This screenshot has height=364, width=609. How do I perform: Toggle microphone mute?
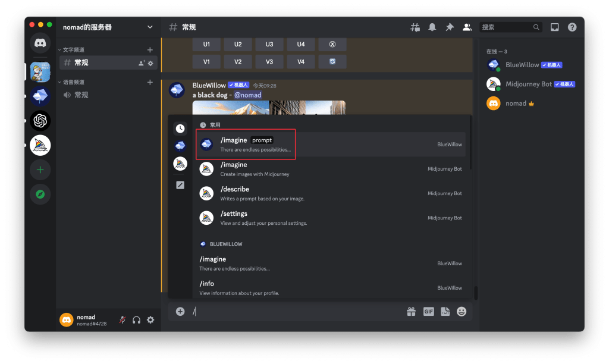[123, 320]
